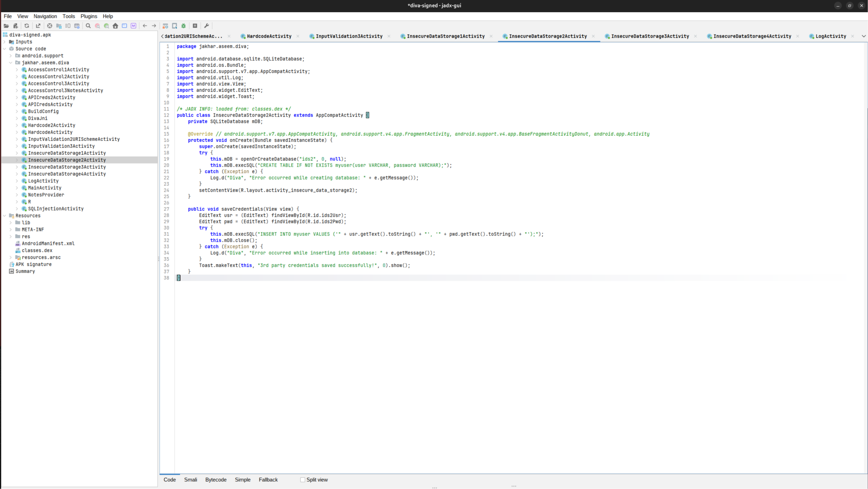Image resolution: width=868 pixels, height=489 pixels.
Task: Click the Sync with editor target icon
Action: tap(50, 26)
